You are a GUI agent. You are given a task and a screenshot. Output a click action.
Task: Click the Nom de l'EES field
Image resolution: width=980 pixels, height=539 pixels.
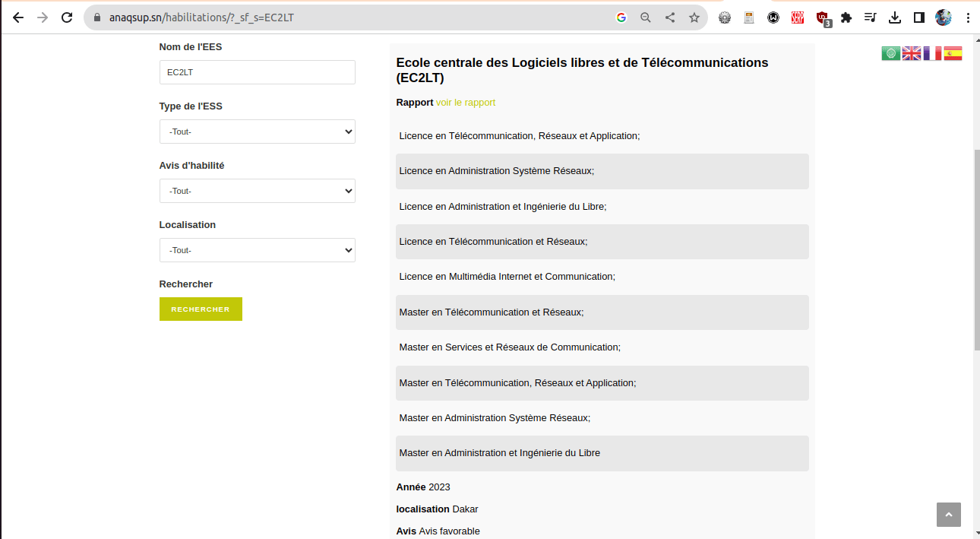258,72
